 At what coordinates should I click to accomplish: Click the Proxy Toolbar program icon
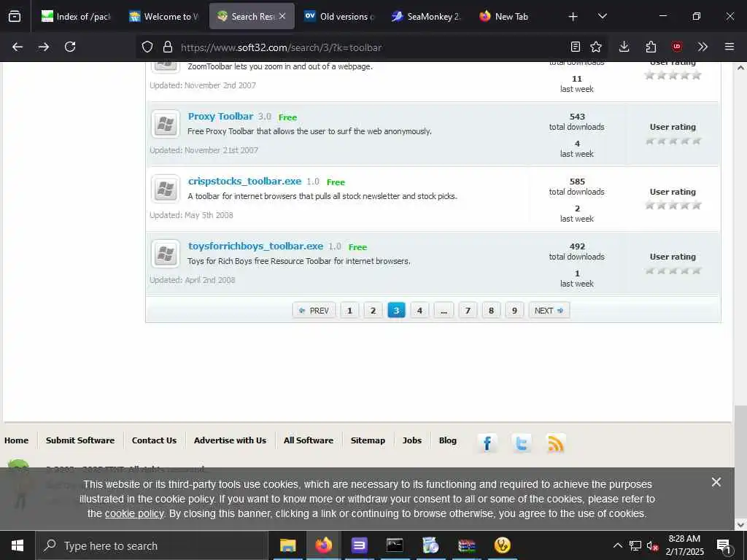(x=166, y=125)
